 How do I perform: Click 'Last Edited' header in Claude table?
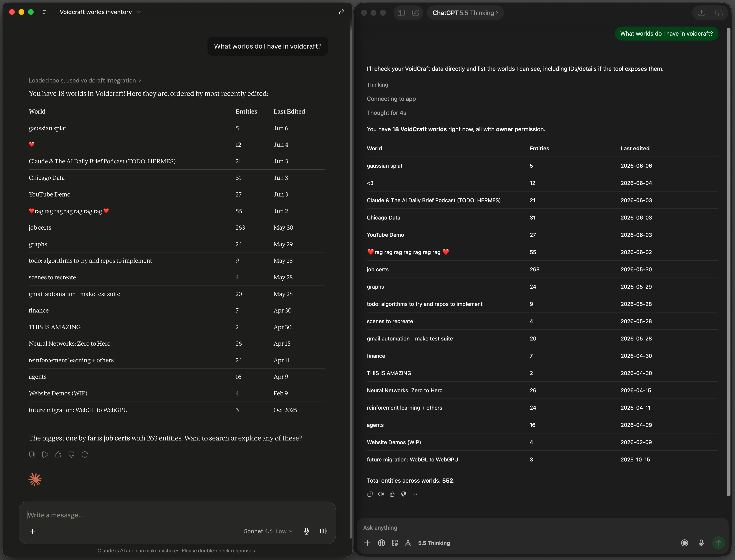[x=289, y=111]
